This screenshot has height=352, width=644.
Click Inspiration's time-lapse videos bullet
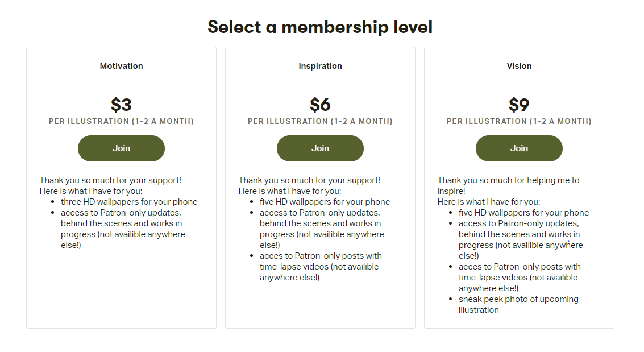pos(321,267)
